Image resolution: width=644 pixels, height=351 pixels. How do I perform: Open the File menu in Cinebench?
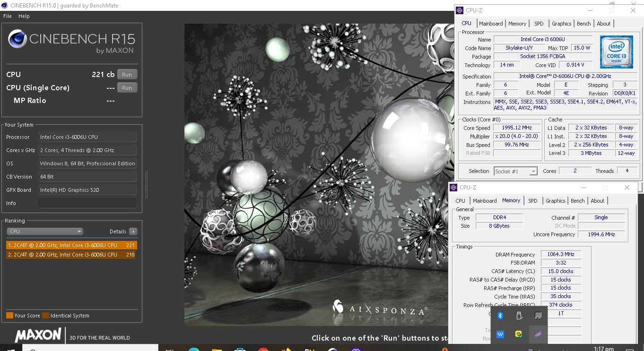(8, 16)
